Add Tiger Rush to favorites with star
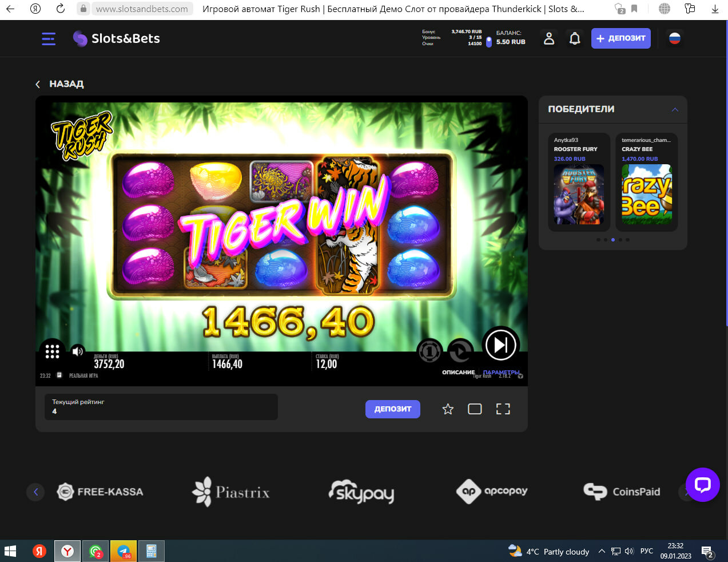 click(448, 409)
